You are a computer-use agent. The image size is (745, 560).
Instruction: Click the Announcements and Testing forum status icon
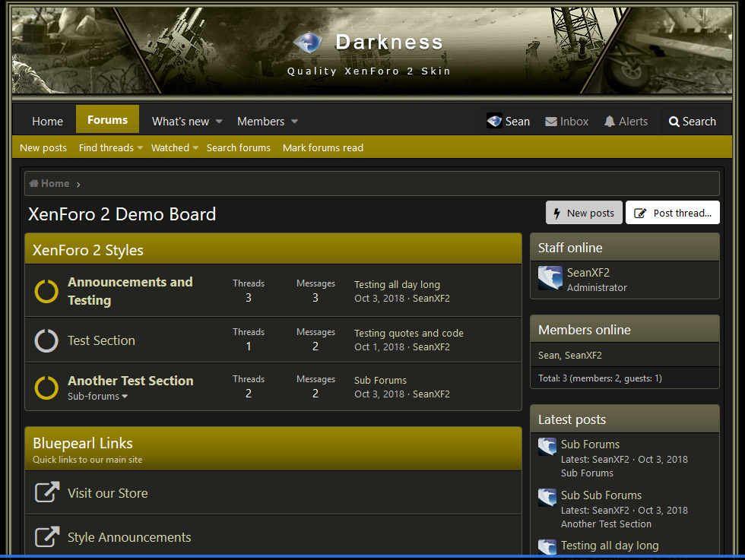(x=46, y=291)
